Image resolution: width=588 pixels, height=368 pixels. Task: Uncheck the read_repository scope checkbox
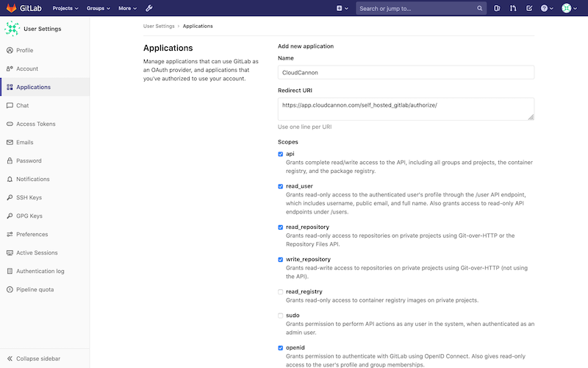[281, 227]
